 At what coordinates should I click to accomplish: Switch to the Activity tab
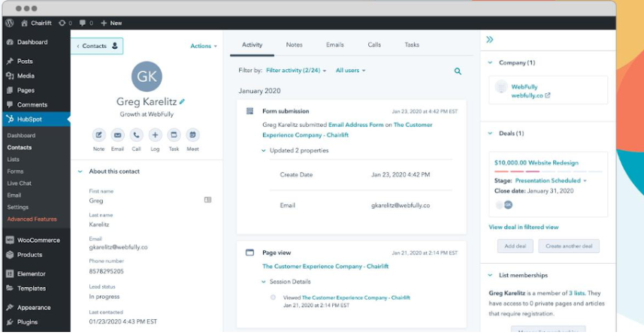click(252, 45)
